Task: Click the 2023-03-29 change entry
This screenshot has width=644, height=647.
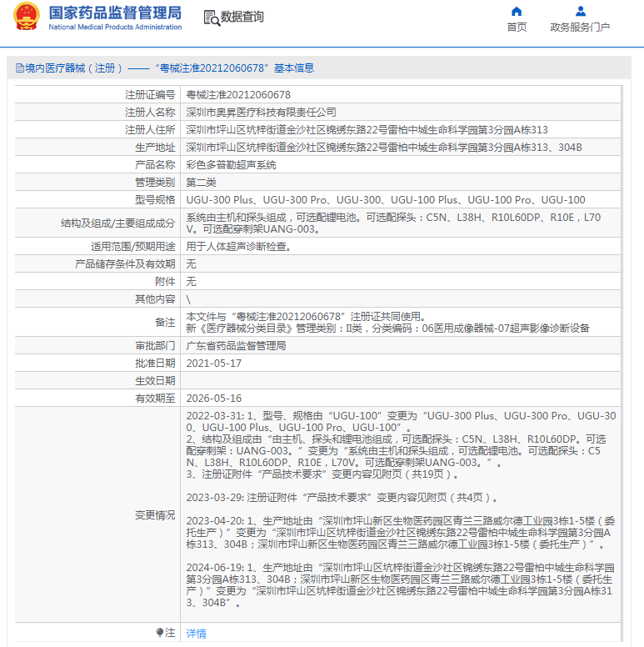Action: tap(342, 497)
